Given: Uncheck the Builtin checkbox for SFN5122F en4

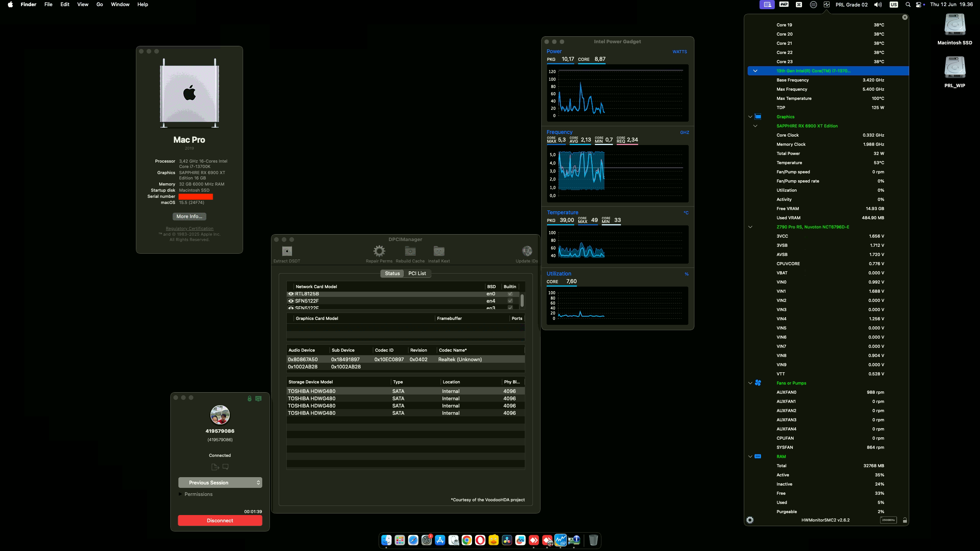Looking at the screenshot, I should pos(510,301).
